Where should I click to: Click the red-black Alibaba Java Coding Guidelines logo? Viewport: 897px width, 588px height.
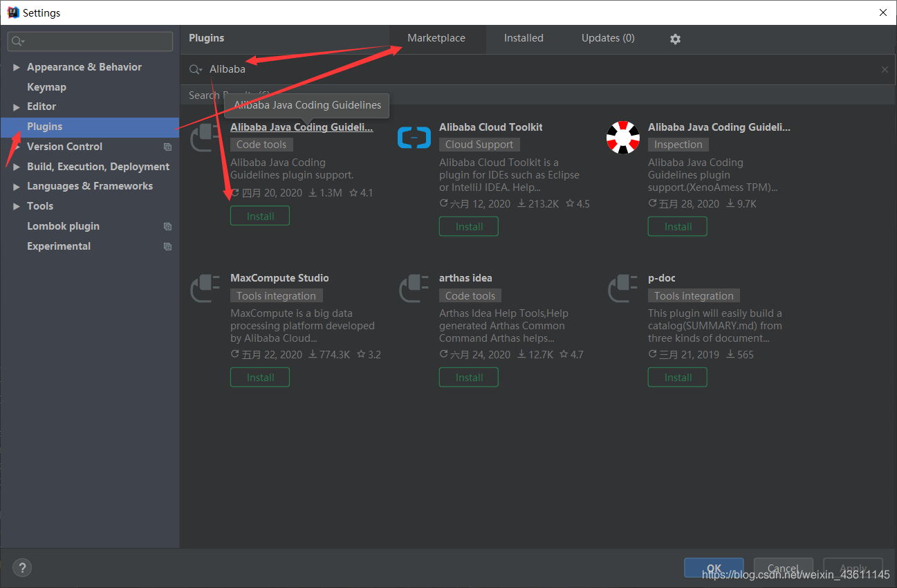coord(623,138)
